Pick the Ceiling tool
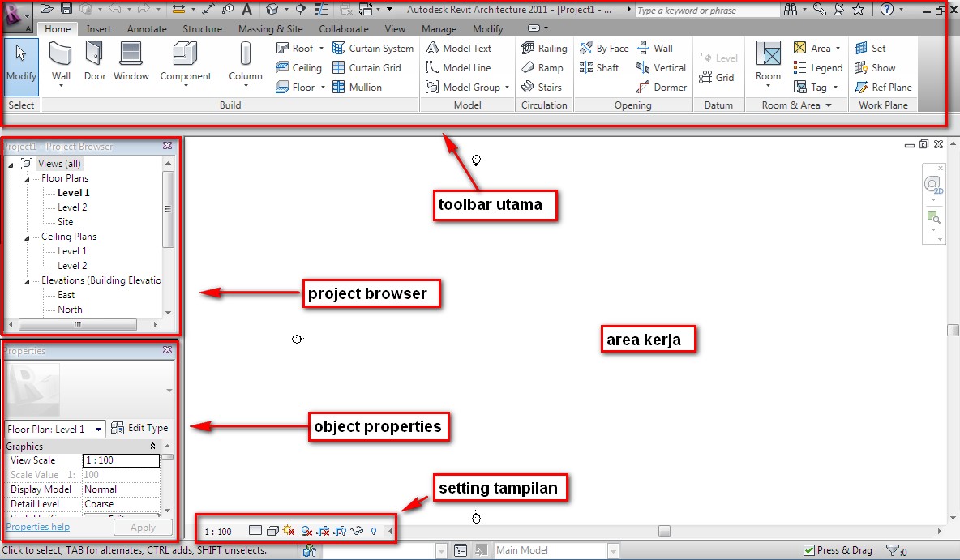Viewport: 960px width, 560px height. coord(298,68)
